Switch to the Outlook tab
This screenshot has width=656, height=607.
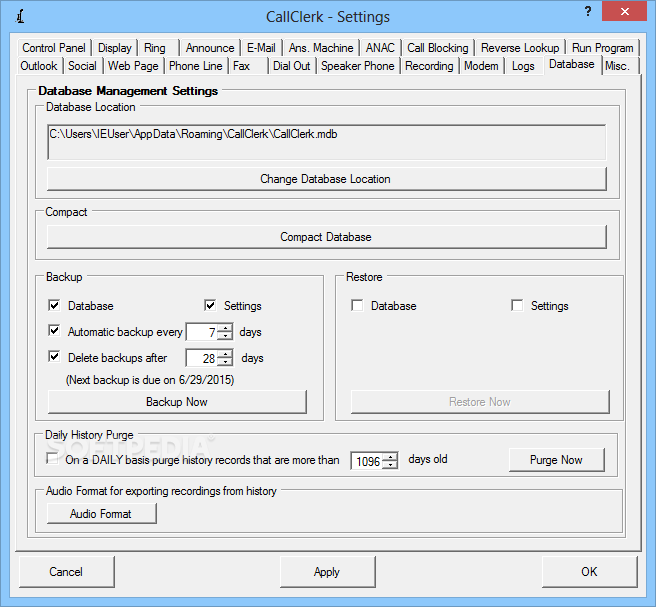(39, 66)
